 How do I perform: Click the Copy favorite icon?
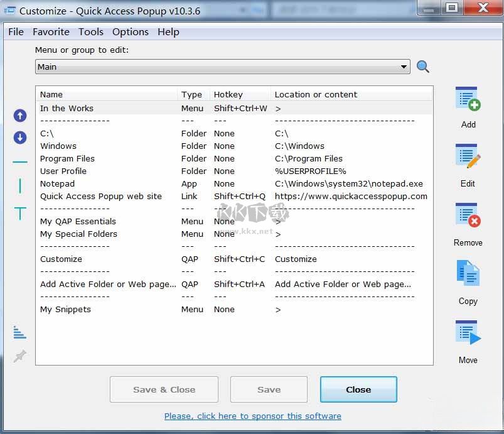(468, 274)
